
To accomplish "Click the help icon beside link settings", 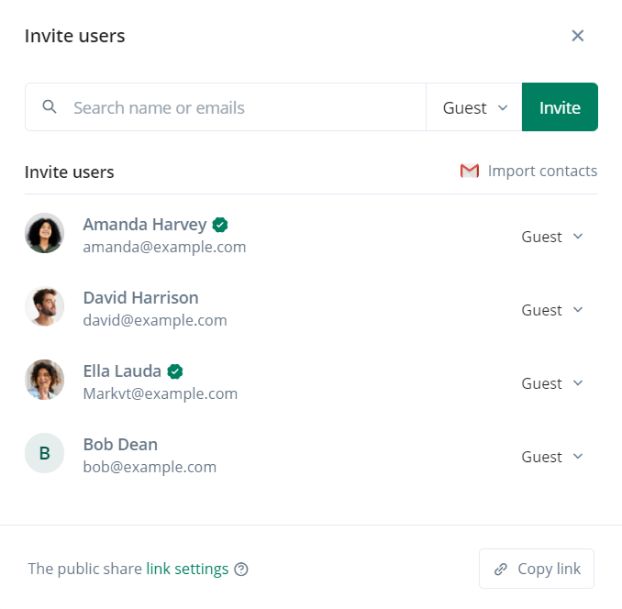I will [241, 569].
